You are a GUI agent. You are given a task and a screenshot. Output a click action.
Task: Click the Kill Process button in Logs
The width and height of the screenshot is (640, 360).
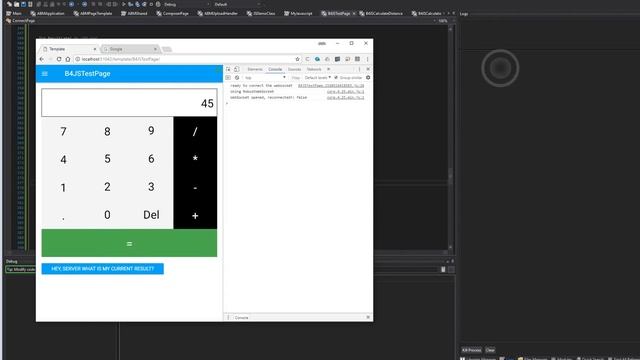point(471,350)
